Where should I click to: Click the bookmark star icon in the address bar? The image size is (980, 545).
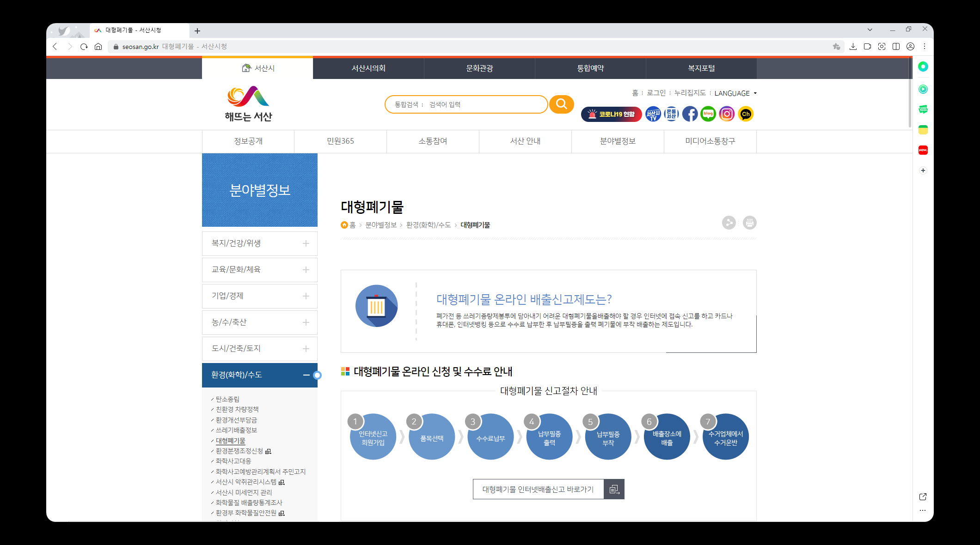(x=836, y=46)
